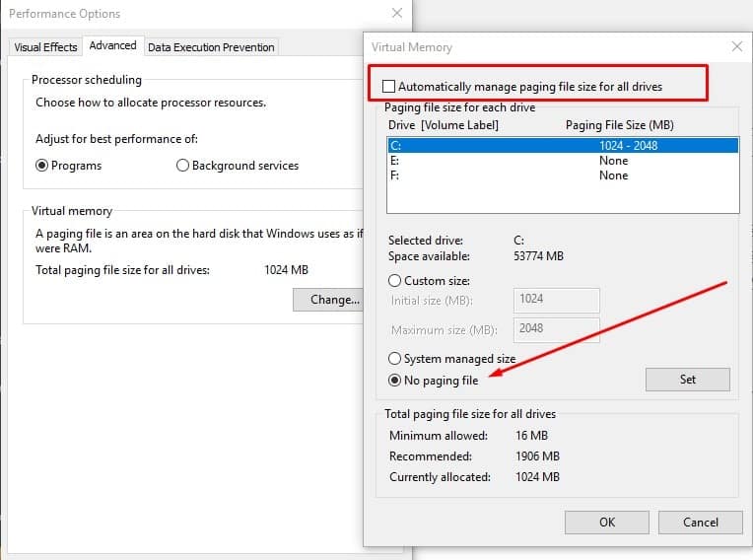Click the Maximum size (MB) field
Viewport: 753px width, 560px height.
(556, 329)
